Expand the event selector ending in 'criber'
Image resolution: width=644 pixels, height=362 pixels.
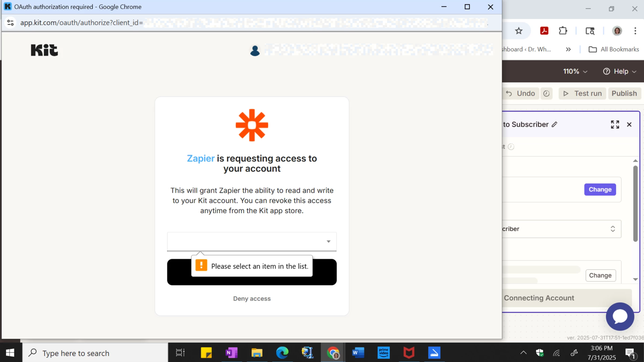pos(561,229)
